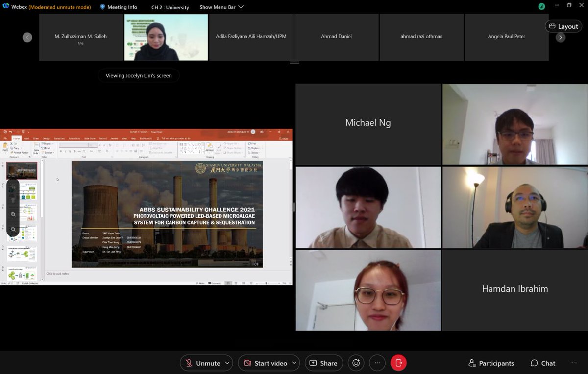Open the Participants panel

[x=491, y=363]
